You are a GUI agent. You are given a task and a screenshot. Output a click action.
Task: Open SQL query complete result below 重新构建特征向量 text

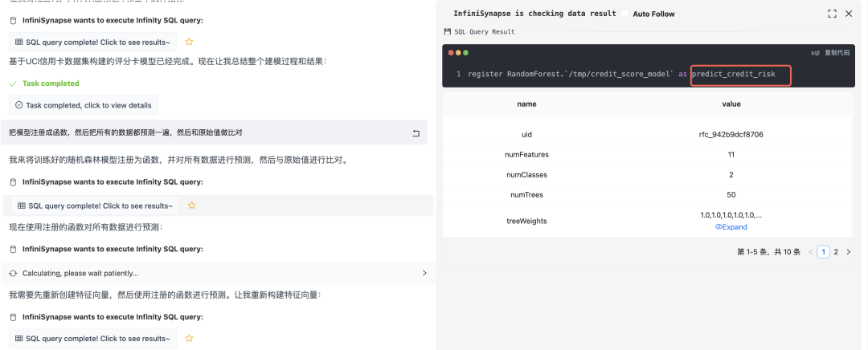coord(92,339)
